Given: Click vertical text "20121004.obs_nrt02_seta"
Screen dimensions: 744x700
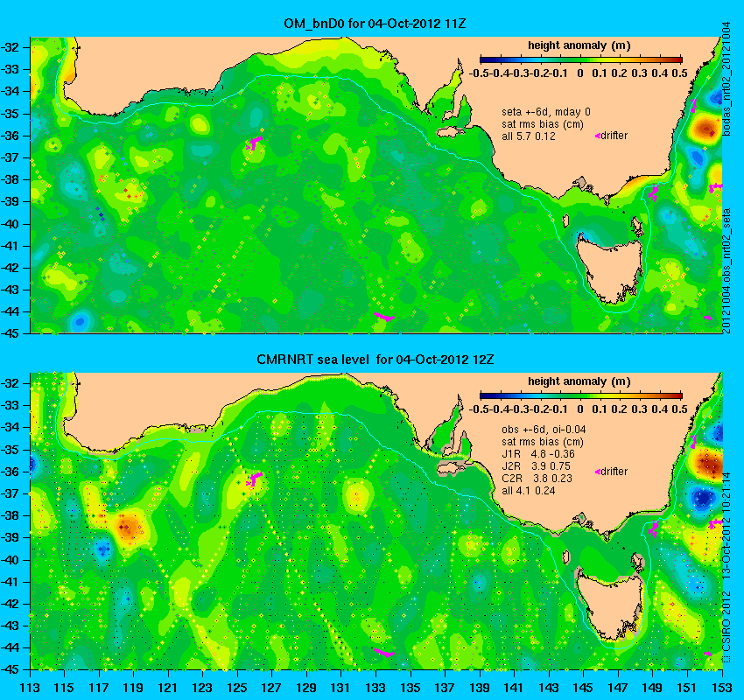Looking at the screenshot, I should click(x=726, y=270).
